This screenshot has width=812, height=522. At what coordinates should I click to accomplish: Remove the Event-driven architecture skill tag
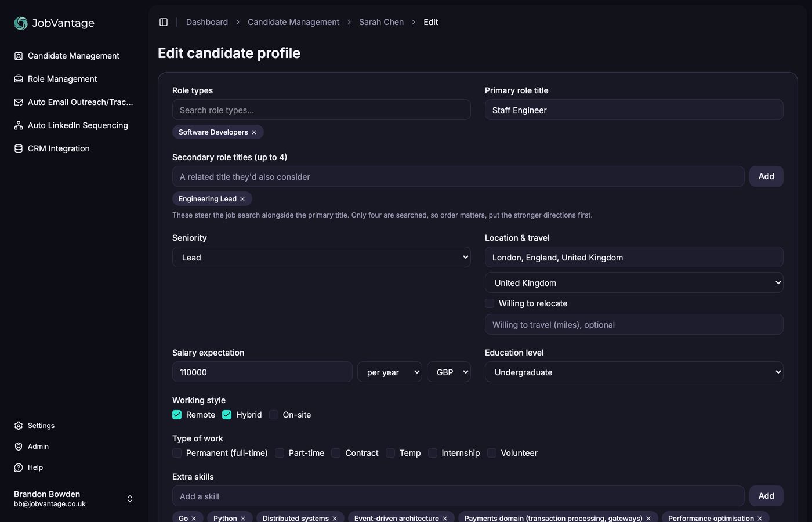(445, 519)
